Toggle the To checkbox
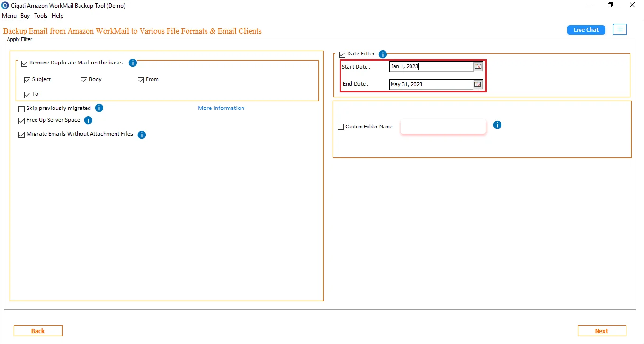 pos(27,95)
